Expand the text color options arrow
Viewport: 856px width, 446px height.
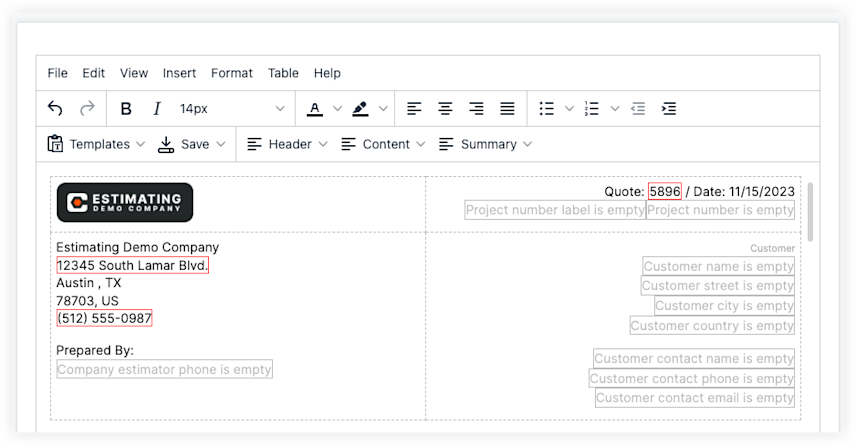coord(337,109)
